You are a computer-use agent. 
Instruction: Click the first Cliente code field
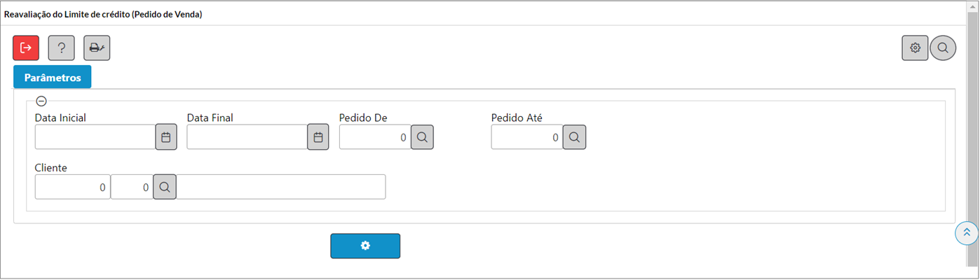(x=73, y=187)
